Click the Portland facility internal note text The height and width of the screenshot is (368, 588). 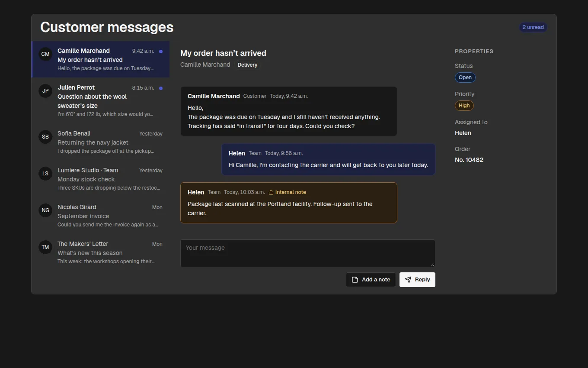coord(280,208)
